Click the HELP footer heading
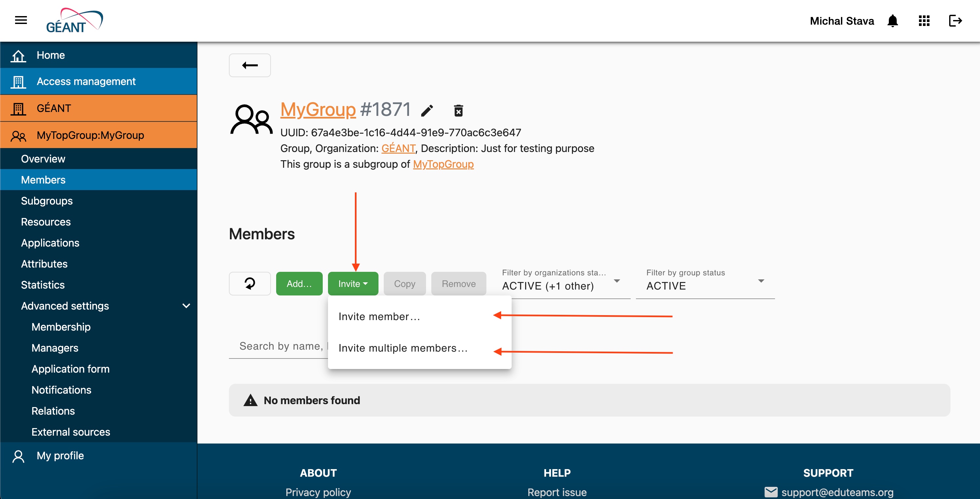The image size is (980, 499). coord(557,473)
